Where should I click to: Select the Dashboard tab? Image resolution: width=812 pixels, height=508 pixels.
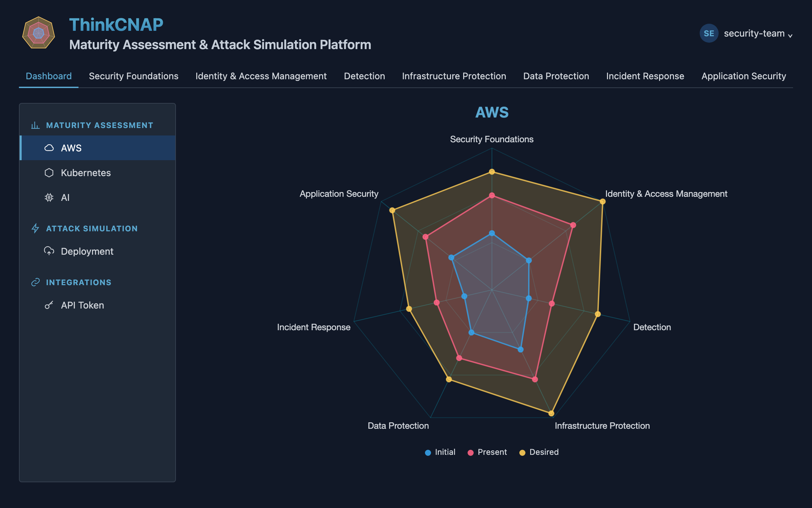point(49,76)
